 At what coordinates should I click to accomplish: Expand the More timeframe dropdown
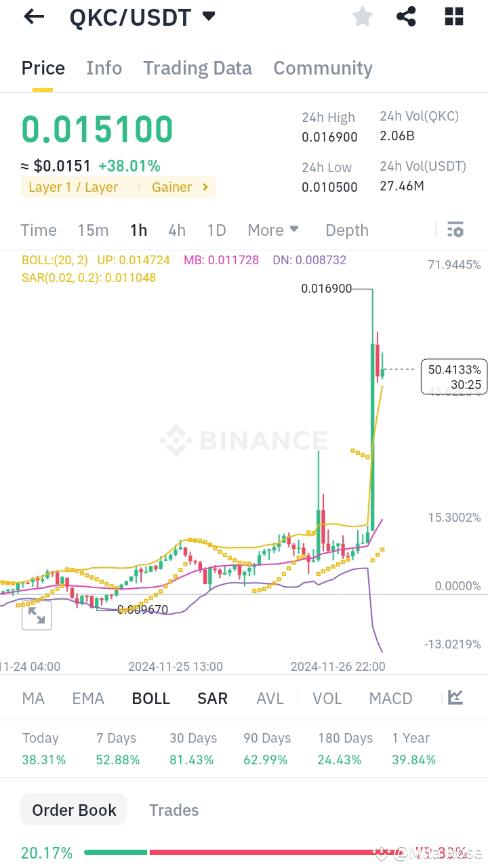tap(273, 230)
